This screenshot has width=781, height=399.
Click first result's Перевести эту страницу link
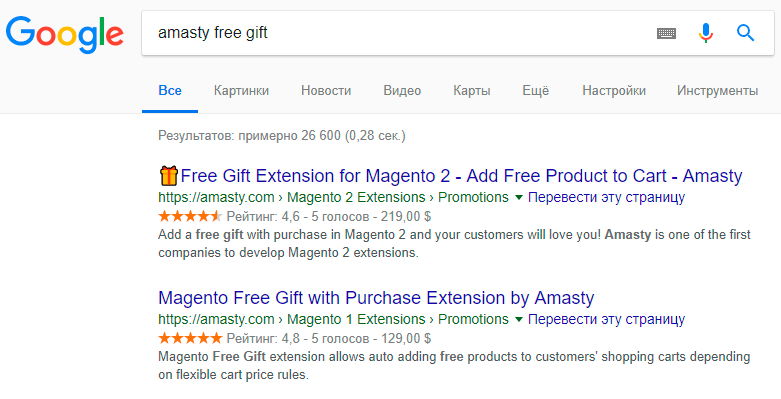point(606,197)
